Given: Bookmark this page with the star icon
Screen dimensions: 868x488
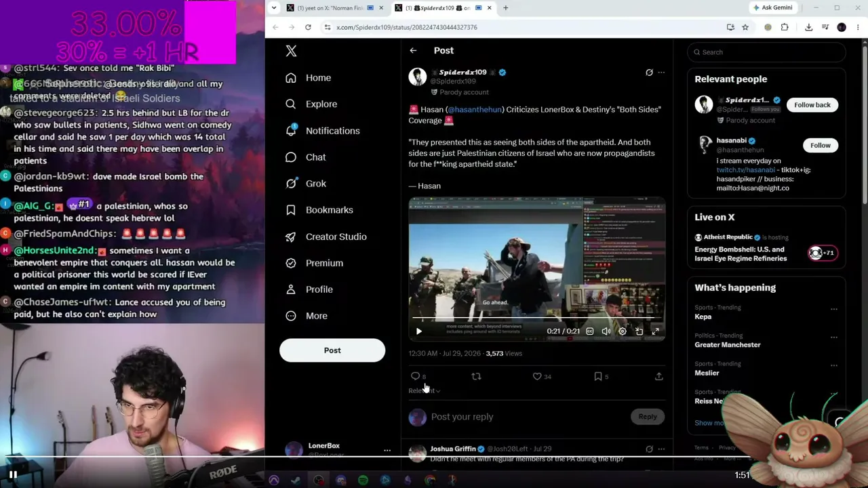Looking at the screenshot, I should point(745,27).
